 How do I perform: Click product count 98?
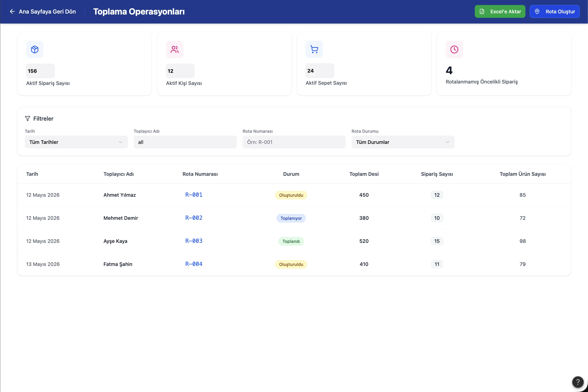coord(523,241)
